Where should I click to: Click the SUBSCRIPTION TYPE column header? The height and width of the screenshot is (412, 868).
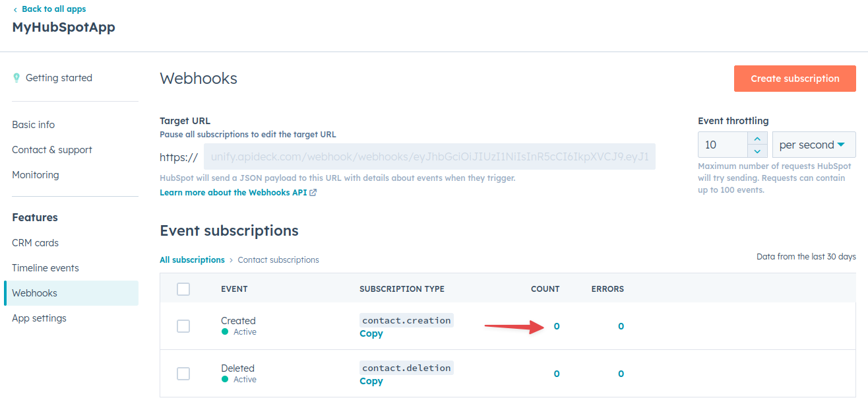click(402, 289)
